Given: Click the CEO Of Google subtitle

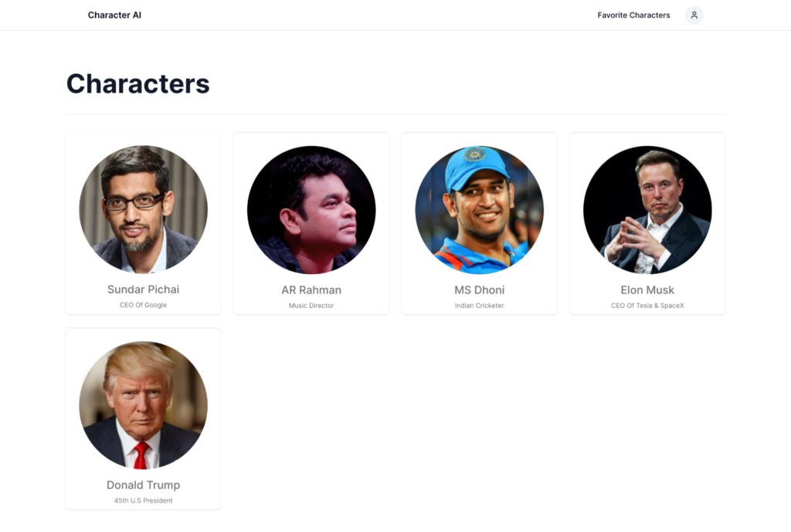Looking at the screenshot, I should (x=143, y=305).
